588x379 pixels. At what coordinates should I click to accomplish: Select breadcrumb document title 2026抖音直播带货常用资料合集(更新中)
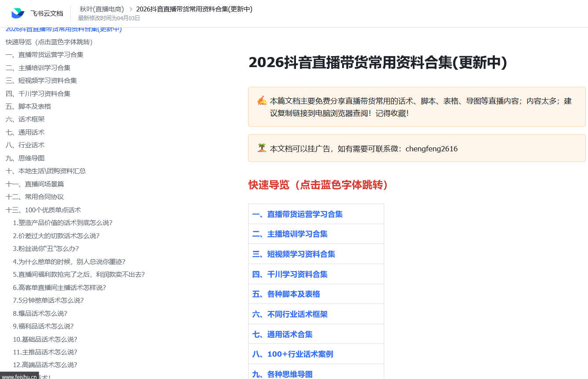pyautogui.click(x=194, y=9)
